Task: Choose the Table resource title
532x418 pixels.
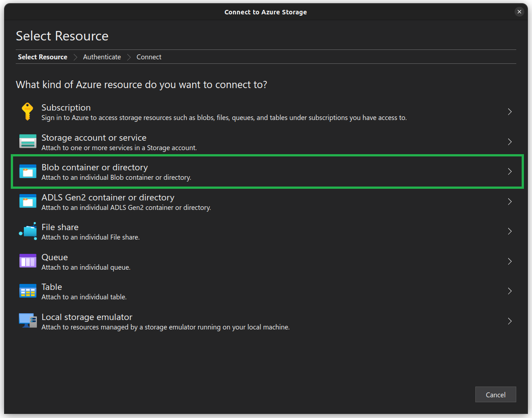Action: (x=52, y=287)
